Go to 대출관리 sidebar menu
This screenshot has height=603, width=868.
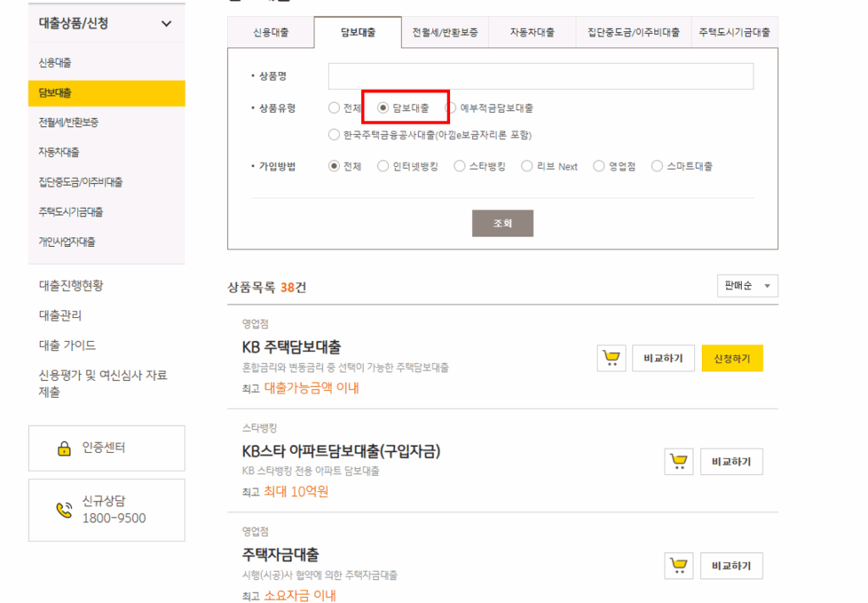(x=60, y=315)
